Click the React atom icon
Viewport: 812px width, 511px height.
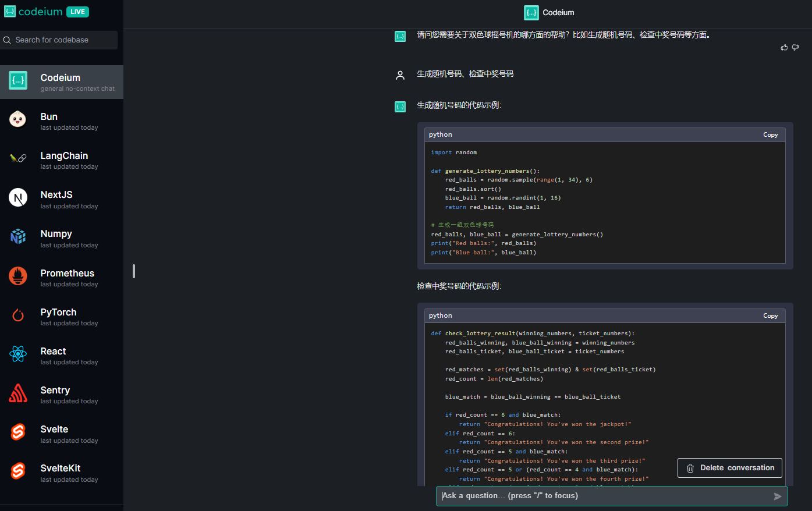(18, 354)
